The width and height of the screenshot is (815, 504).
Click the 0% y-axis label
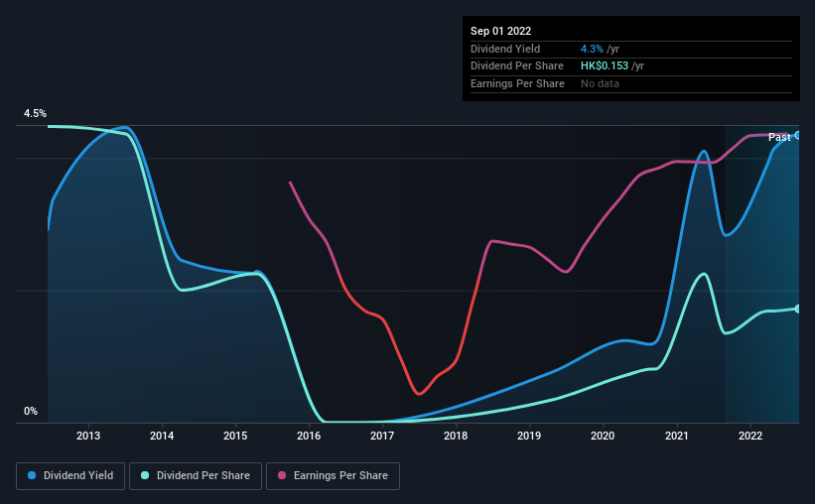pos(31,411)
